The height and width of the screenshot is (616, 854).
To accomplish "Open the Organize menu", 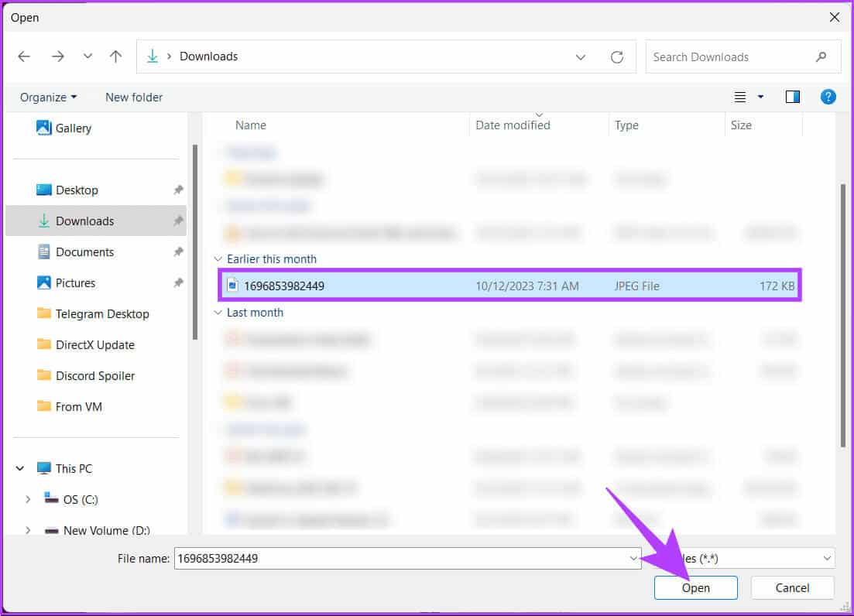I will tap(48, 97).
